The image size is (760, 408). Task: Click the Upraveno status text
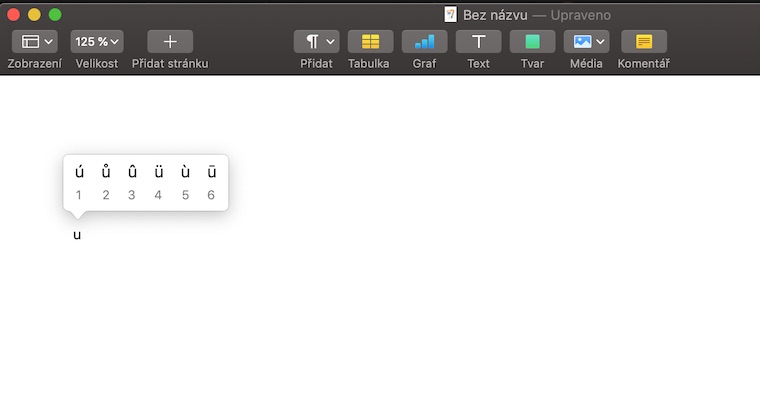(x=580, y=15)
